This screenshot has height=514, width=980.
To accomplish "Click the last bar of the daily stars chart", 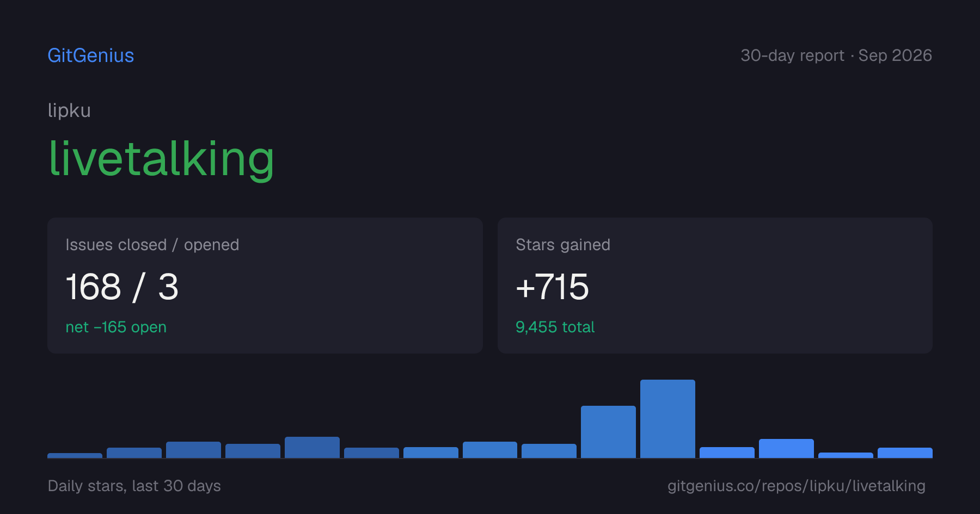I will [x=905, y=453].
